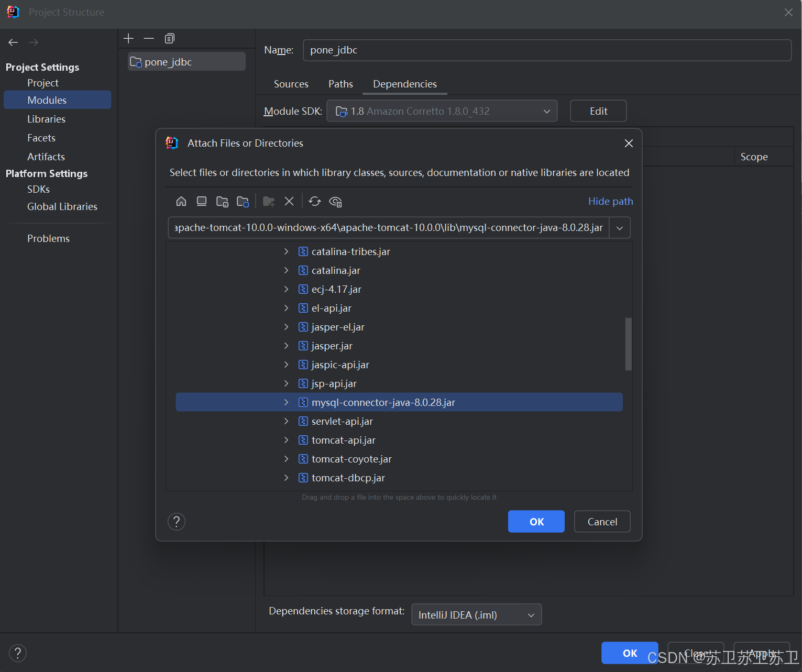Click the Module directory icon
The image size is (802, 672).
click(243, 202)
